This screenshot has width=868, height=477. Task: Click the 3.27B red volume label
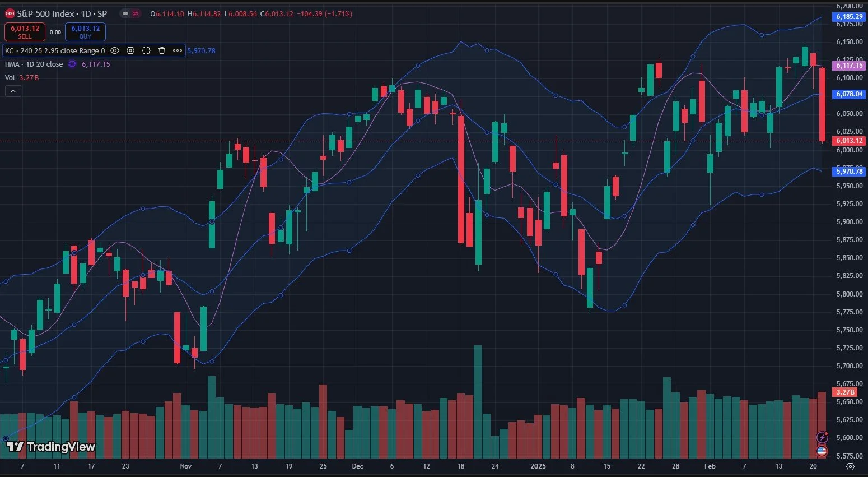pyautogui.click(x=844, y=392)
